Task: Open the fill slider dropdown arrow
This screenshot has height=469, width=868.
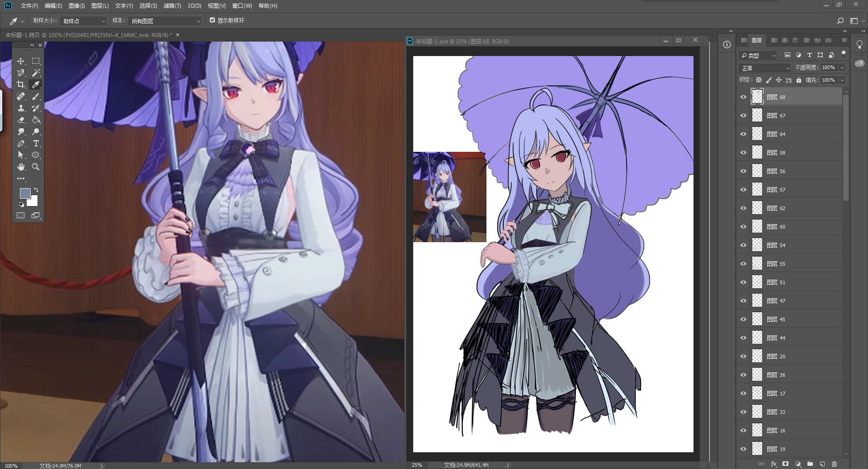Action: 842,80
